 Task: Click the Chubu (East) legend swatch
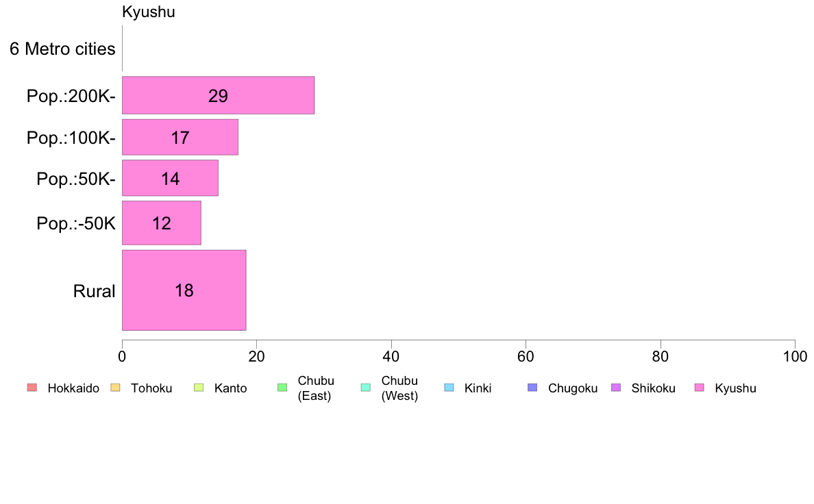[x=282, y=388]
